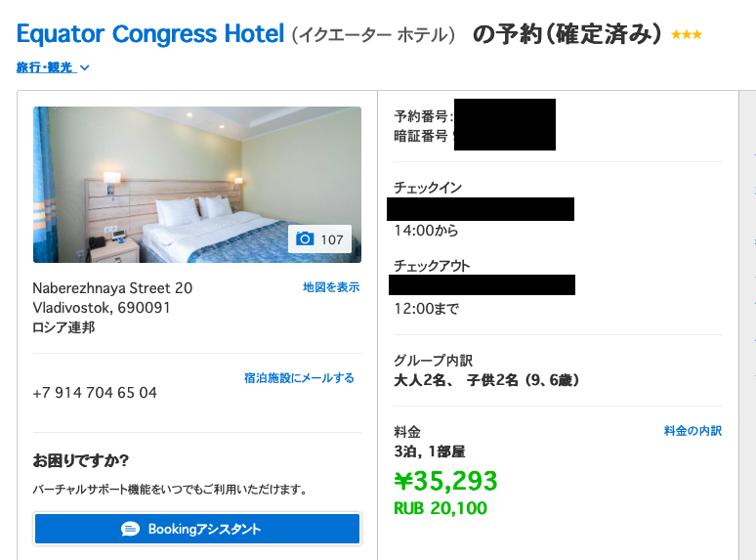Click the Equator Congress Hotel title
This screenshot has height=560, width=756.
click(x=150, y=34)
